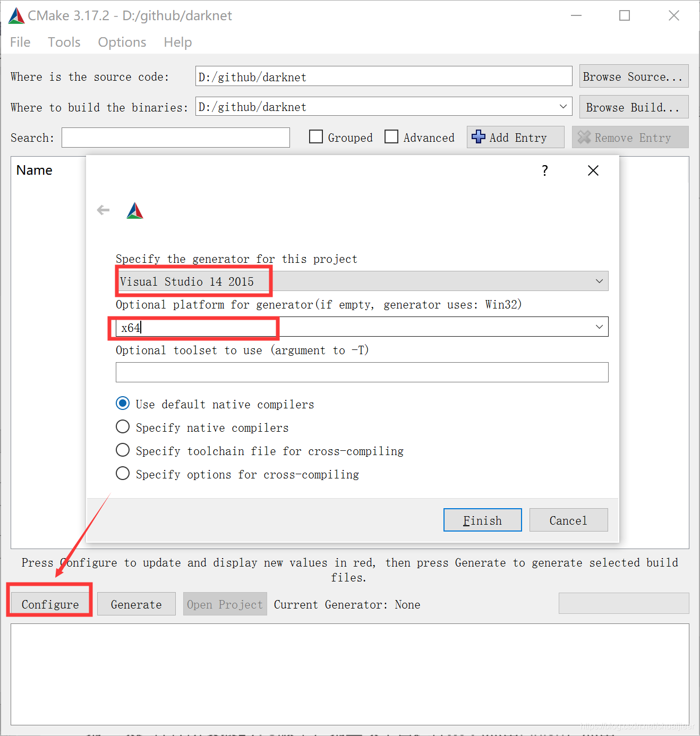This screenshot has width=700, height=736.
Task: Focus the source code path field
Action: coord(383,76)
